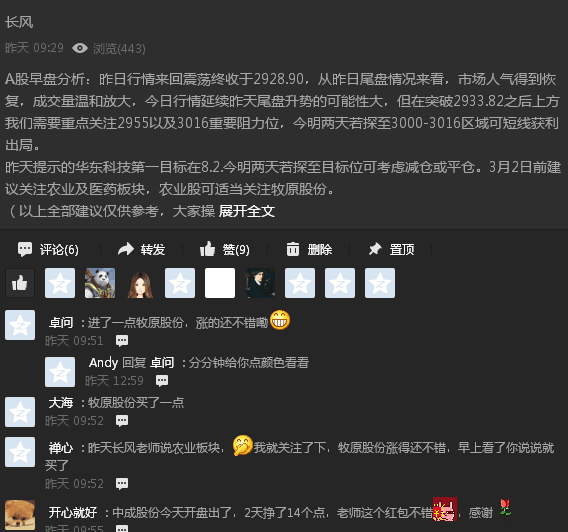568x532 pixels.
Task: Open the author name 长风
Action: 19,22
